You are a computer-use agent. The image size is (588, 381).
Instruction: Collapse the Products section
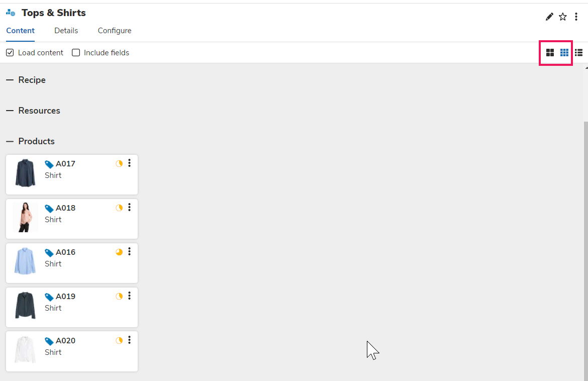point(10,141)
